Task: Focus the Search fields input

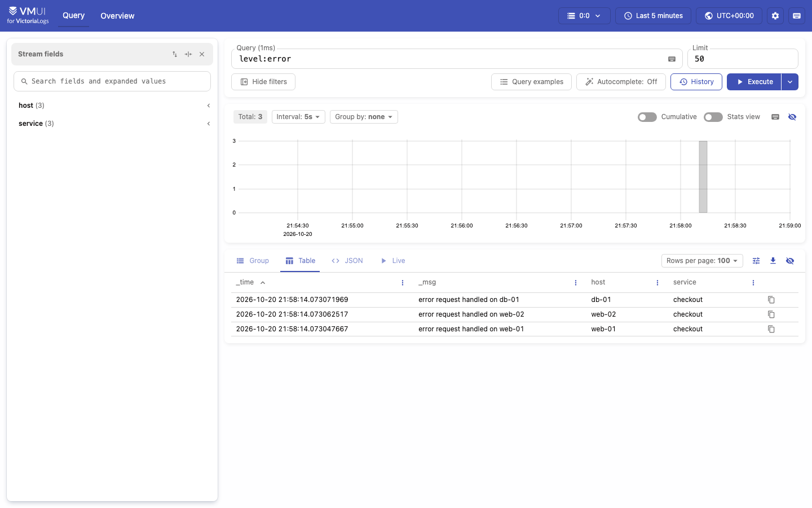Action: click(112, 81)
